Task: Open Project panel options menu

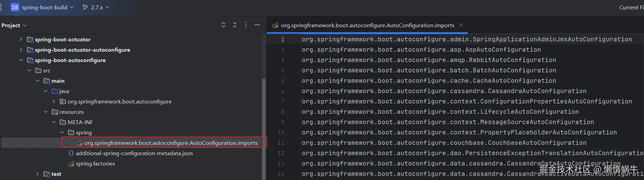Action: [246, 25]
